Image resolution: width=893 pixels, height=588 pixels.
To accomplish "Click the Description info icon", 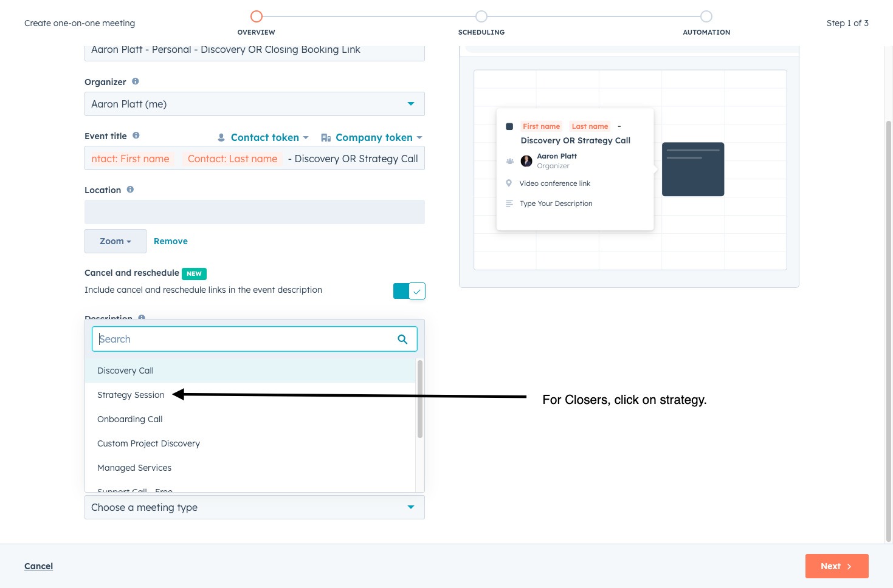I will pos(142,317).
